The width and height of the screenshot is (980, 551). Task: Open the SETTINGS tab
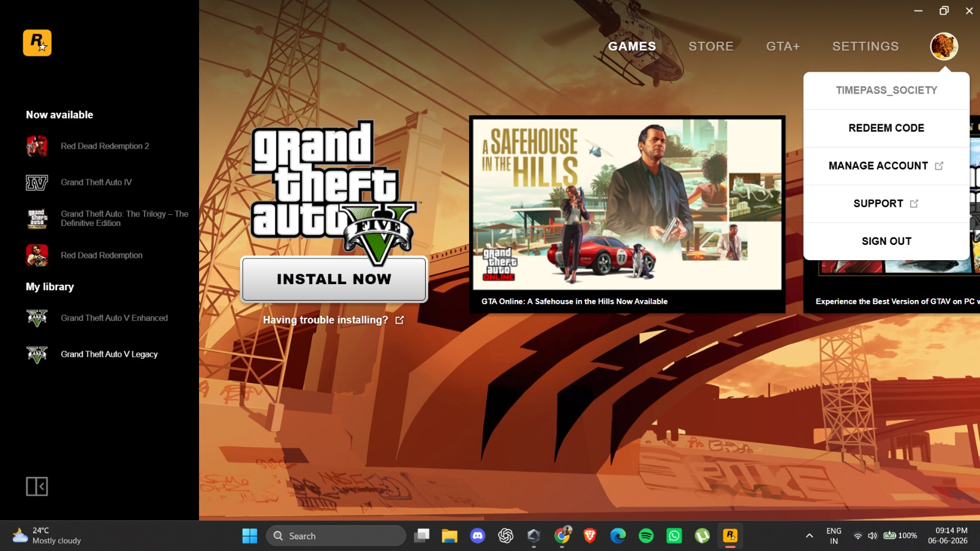[865, 46]
